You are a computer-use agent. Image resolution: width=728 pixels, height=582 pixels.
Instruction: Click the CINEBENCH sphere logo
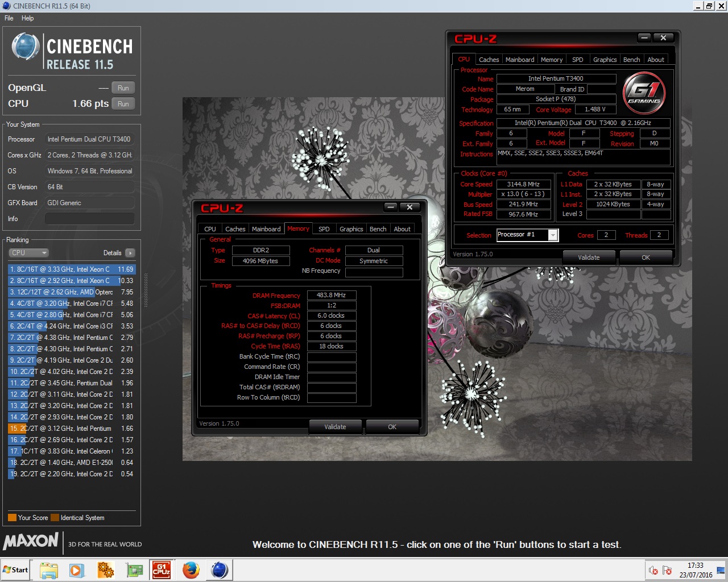26,47
